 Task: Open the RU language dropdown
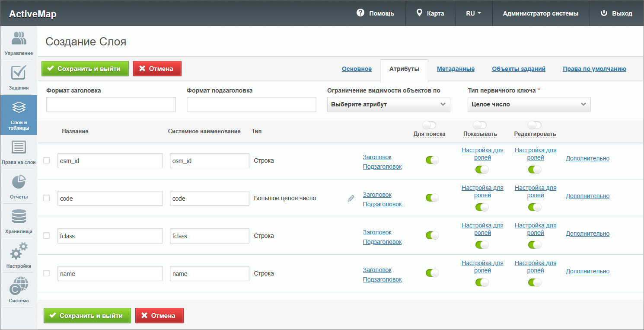(x=473, y=13)
